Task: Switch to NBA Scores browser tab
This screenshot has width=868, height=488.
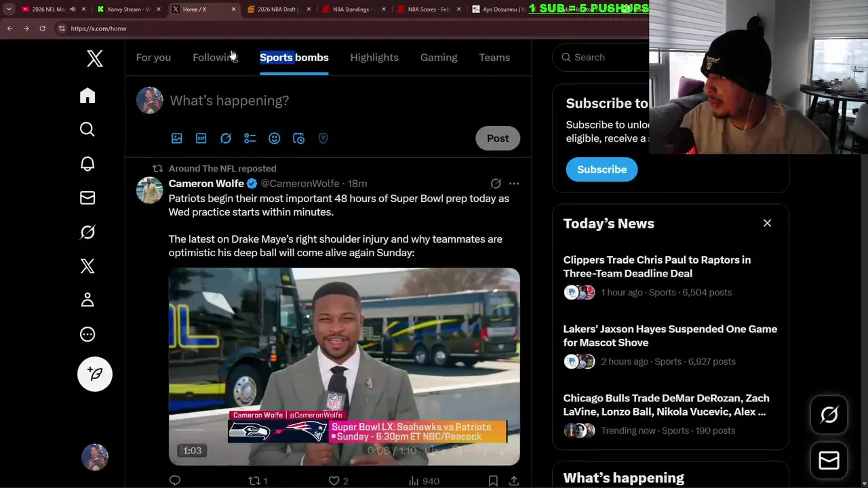Action: (x=429, y=9)
